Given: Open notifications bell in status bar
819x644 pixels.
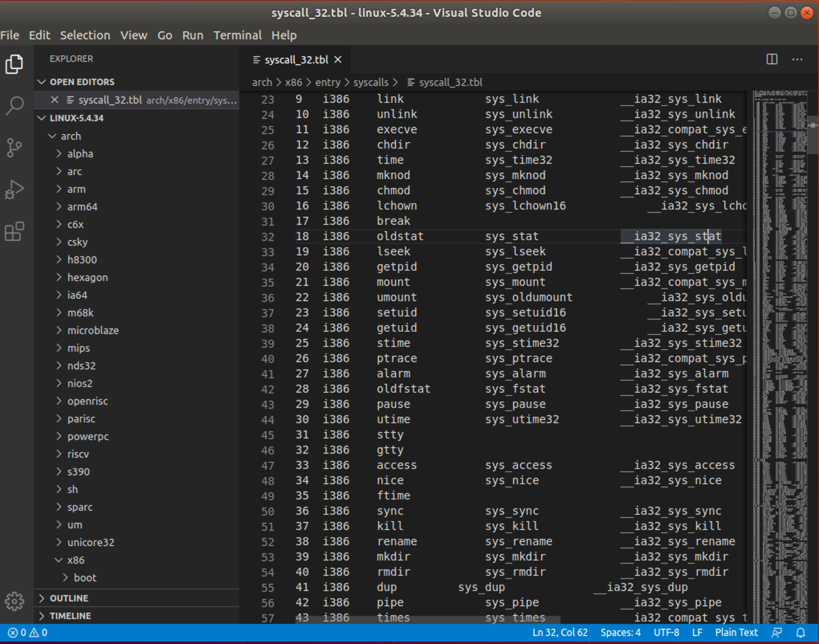Looking at the screenshot, I should [800, 633].
